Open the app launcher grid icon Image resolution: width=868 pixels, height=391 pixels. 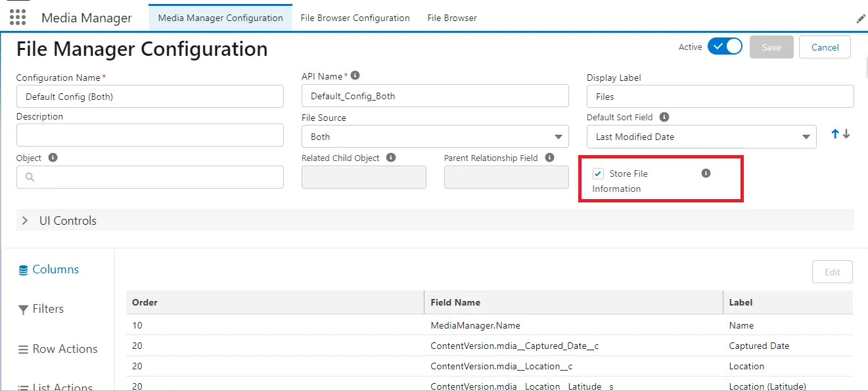pyautogui.click(x=17, y=18)
